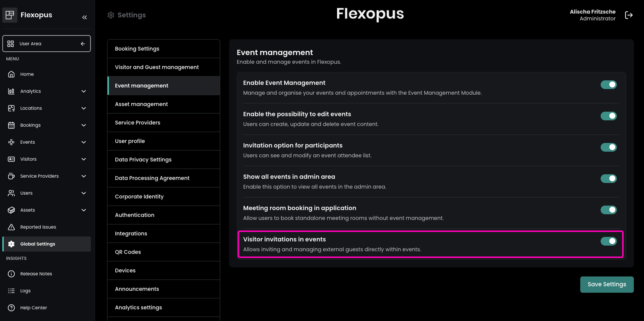Expand the Users menu chevron
The height and width of the screenshot is (321, 644).
(84, 193)
